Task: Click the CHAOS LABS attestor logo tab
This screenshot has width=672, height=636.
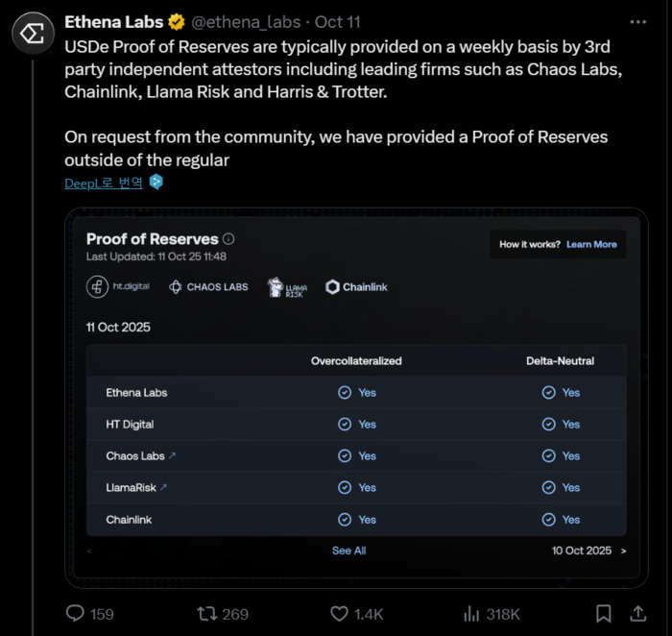Action: tap(208, 287)
